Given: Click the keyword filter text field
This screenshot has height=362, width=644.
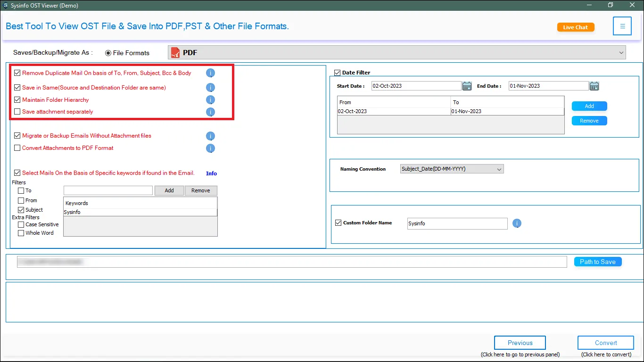Looking at the screenshot, I should click(108, 190).
